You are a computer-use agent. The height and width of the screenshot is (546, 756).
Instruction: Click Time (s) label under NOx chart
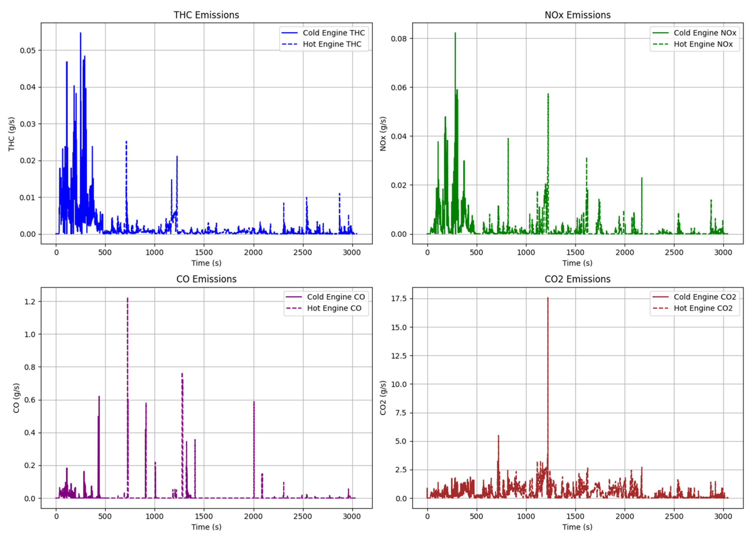click(x=577, y=263)
